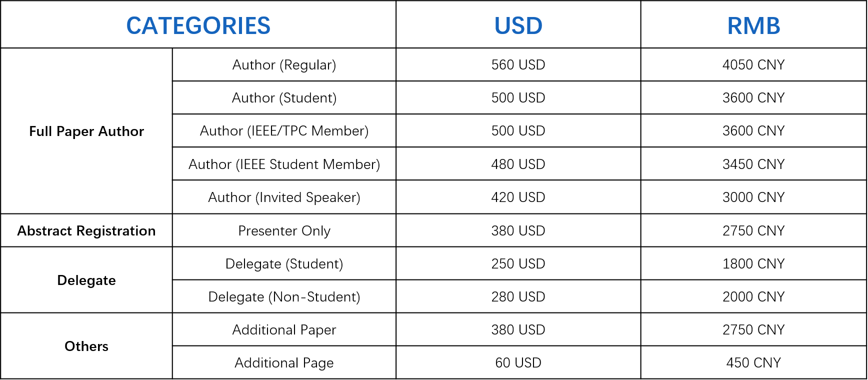Click the CATEGORIES column header

tap(198, 24)
